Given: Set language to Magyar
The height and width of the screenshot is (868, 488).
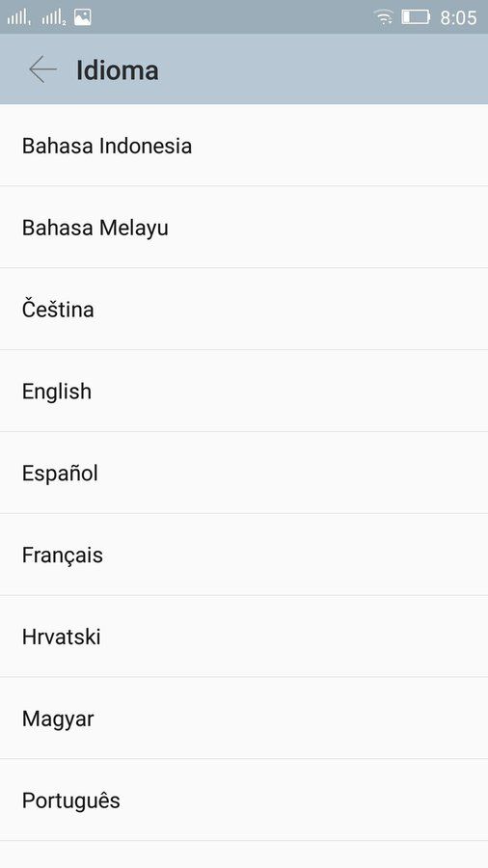Looking at the screenshot, I should tap(244, 719).
